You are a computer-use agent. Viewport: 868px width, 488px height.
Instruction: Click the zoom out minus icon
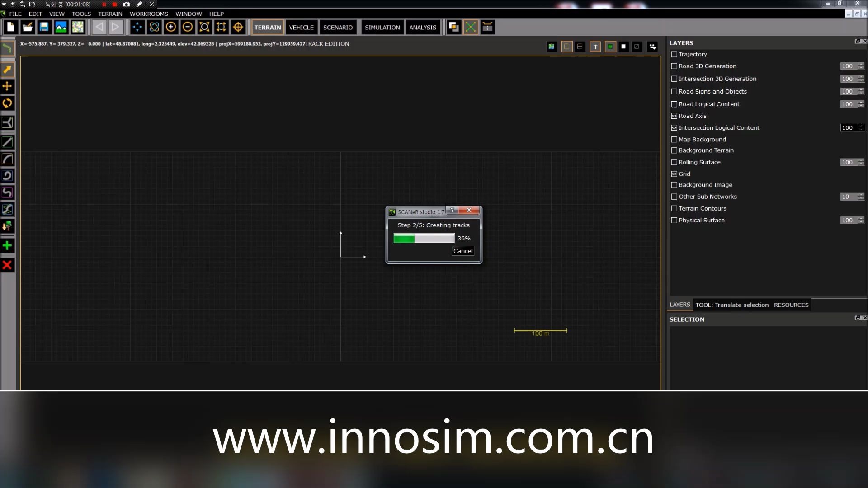188,27
